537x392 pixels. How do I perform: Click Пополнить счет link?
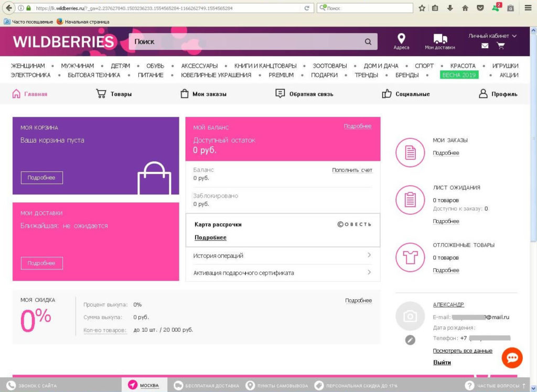point(352,170)
